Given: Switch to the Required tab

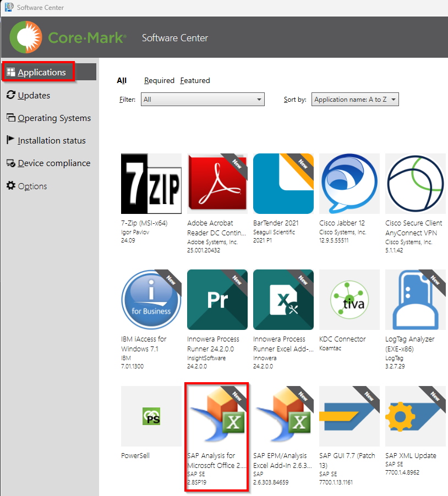Looking at the screenshot, I should (159, 81).
